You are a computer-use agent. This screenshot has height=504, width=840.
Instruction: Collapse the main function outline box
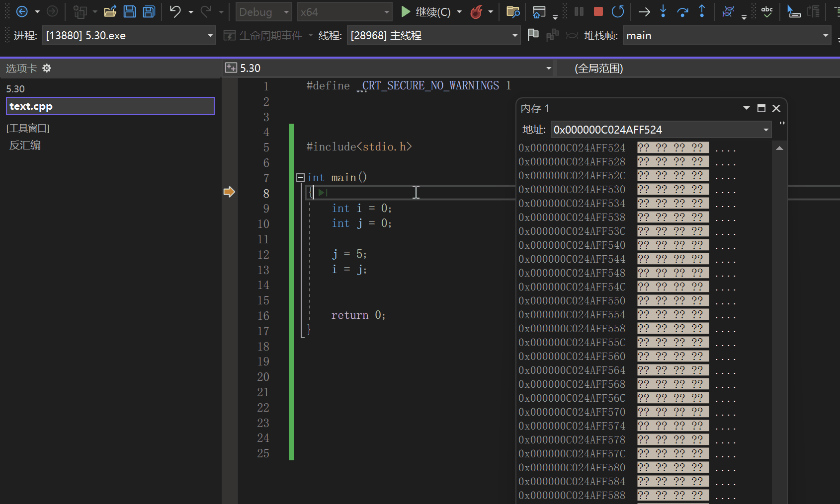(300, 177)
